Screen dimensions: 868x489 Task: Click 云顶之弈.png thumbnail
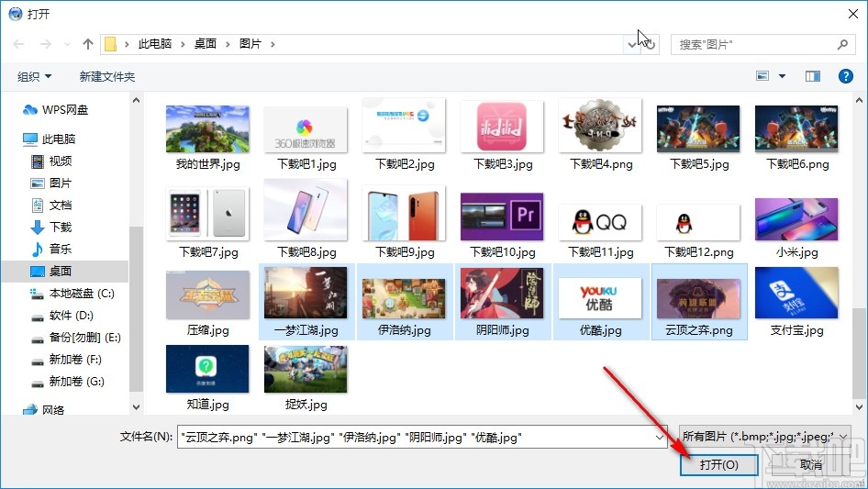point(698,298)
